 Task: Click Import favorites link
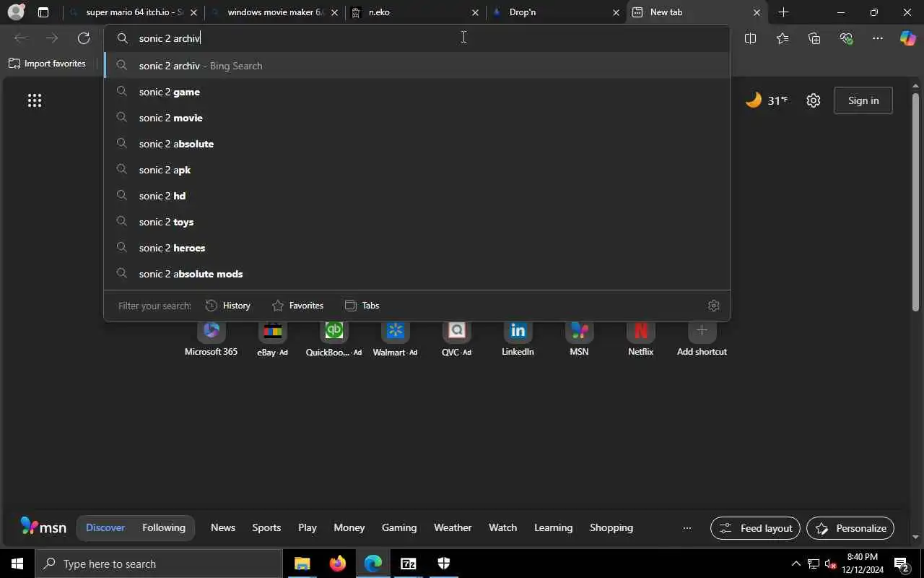47,64
